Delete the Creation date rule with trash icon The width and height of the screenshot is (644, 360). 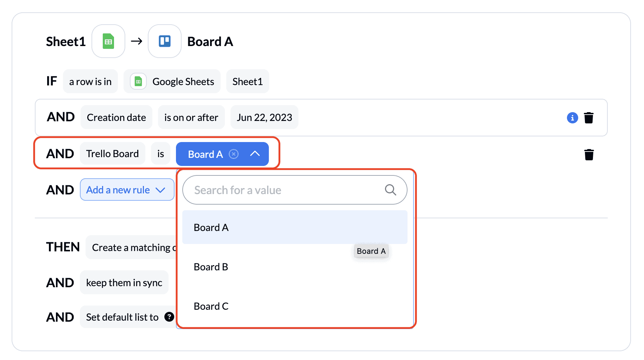[589, 118]
